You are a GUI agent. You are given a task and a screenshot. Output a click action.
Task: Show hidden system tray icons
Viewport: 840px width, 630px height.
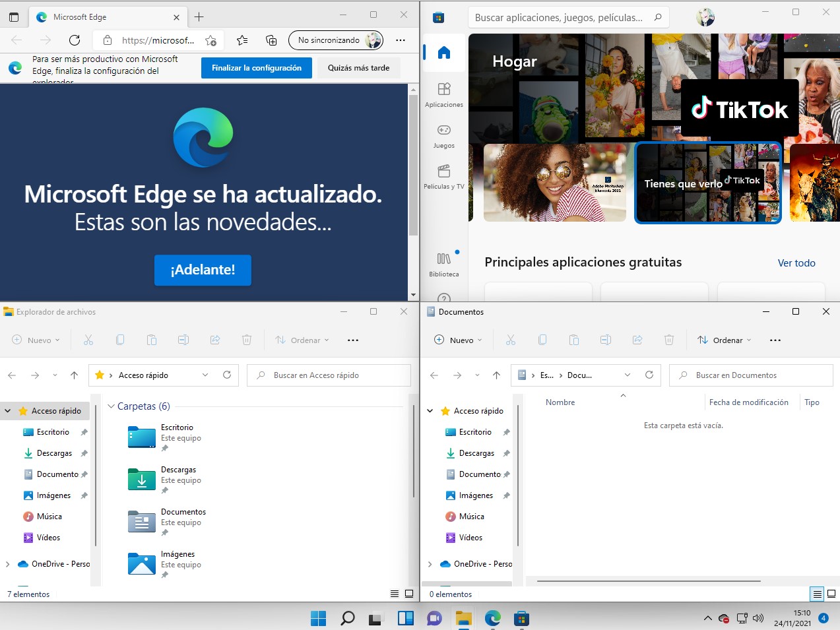(x=707, y=618)
